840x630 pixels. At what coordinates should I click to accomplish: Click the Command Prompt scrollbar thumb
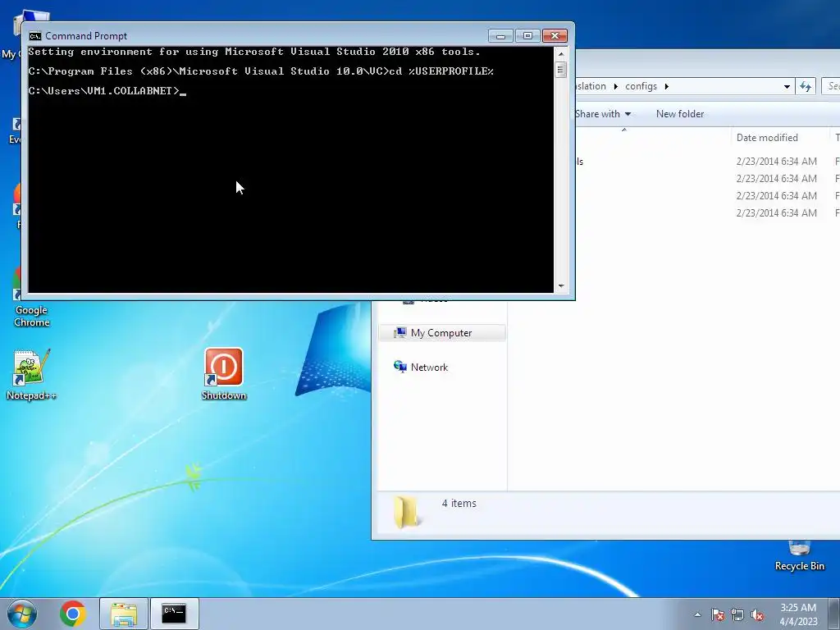561,70
